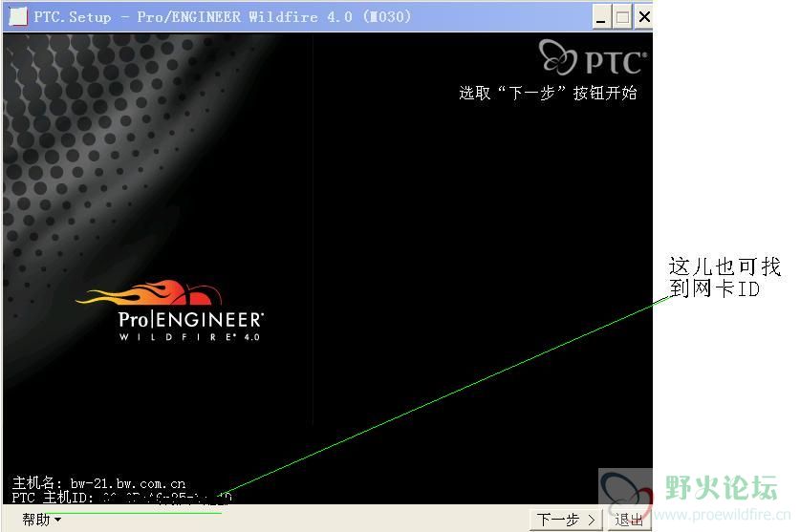800x532 pixels.
Task: Click the PTC 主机ID label text
Action: [53, 498]
